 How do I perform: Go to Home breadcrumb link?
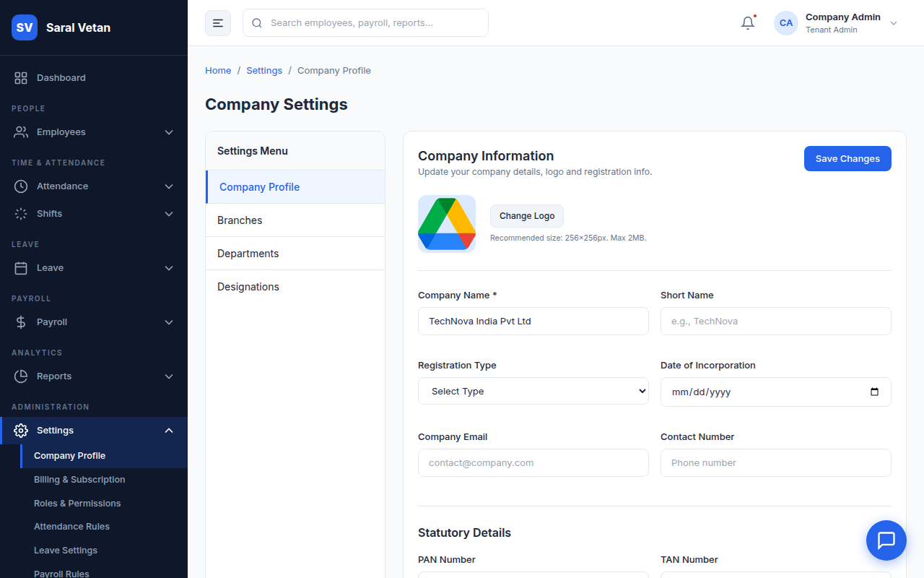(x=218, y=71)
